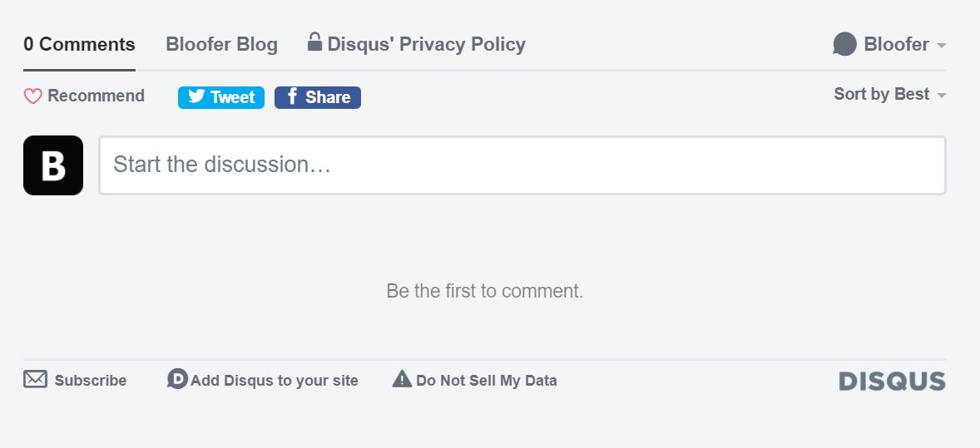Expand the Sort by Best dropdown
This screenshot has height=448, width=980.
pos(881,94)
